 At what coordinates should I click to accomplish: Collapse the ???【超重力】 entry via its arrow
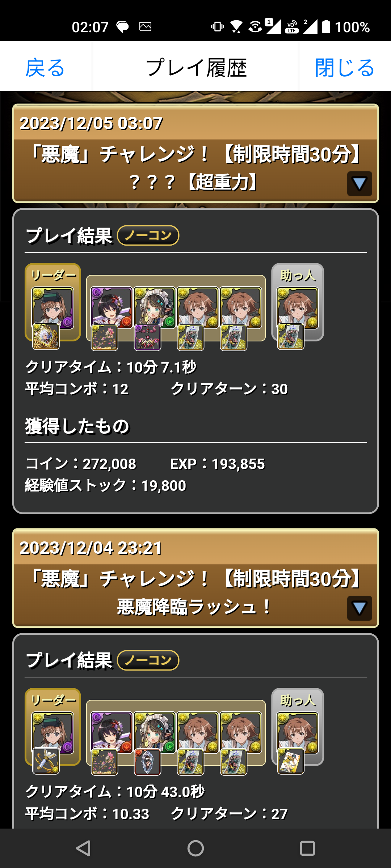point(360,183)
